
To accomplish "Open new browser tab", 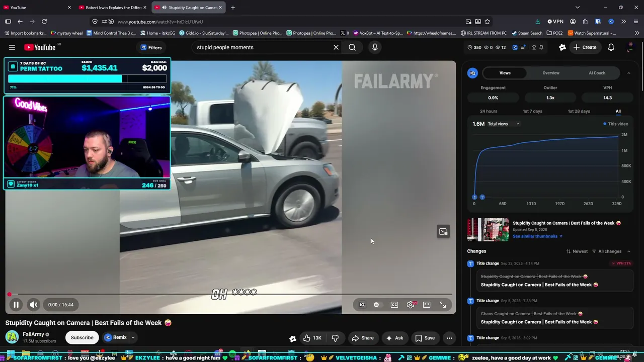I will click(x=232, y=8).
